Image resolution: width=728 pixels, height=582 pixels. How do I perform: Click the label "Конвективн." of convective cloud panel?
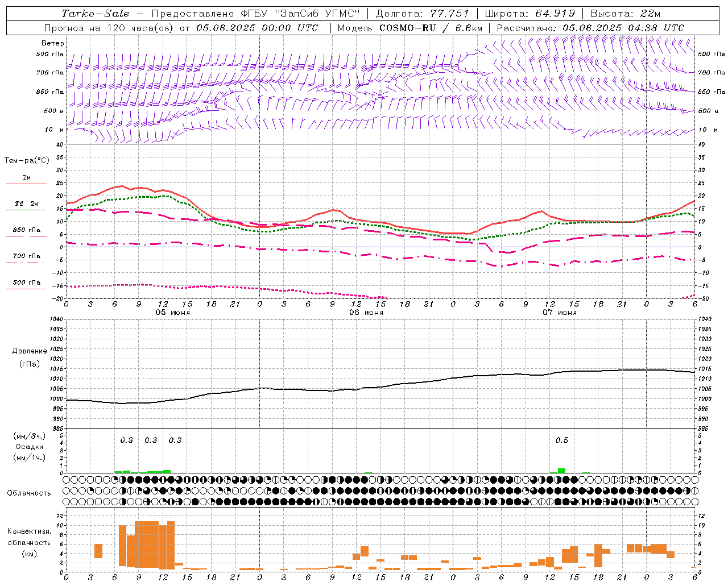coord(29,531)
